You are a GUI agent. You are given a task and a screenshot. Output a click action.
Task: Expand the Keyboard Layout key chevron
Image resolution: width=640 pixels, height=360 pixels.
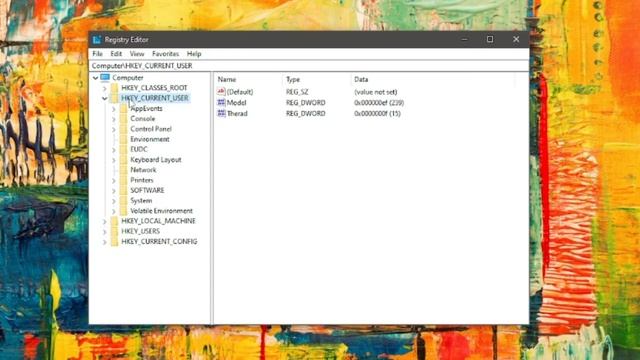114,160
